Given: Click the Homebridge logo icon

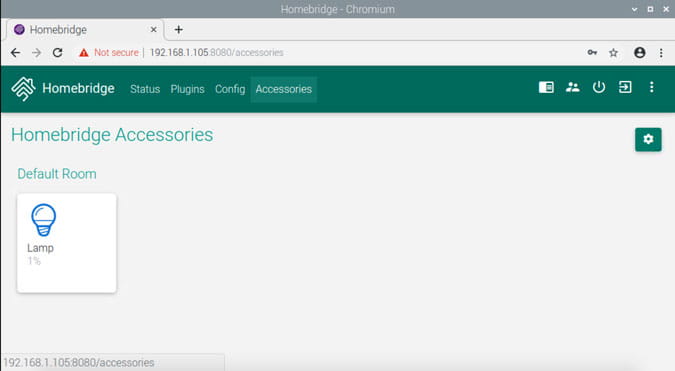Looking at the screenshot, I should (x=23, y=89).
